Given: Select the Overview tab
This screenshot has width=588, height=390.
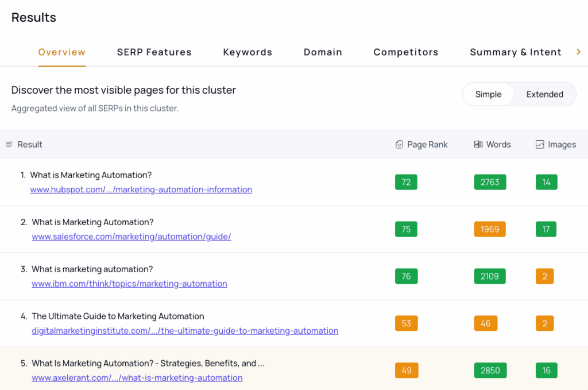Looking at the screenshot, I should click(x=62, y=52).
